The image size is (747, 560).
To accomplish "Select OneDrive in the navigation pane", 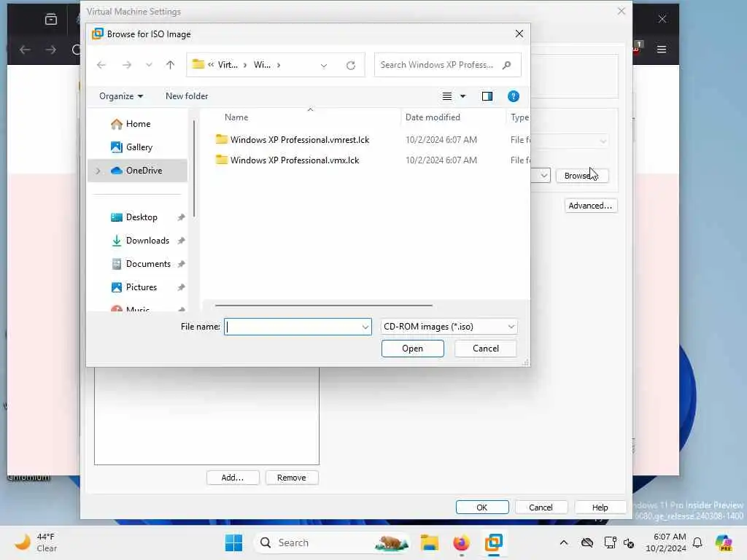I will click(x=138, y=171).
